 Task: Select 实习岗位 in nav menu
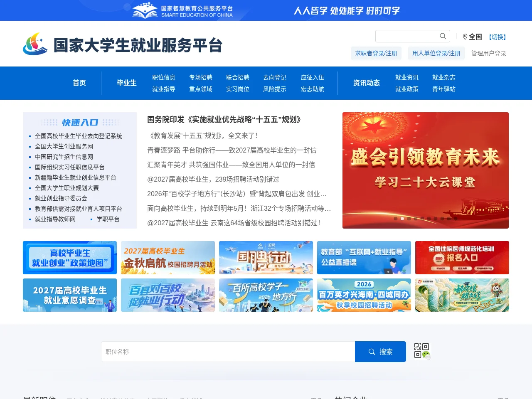click(238, 89)
